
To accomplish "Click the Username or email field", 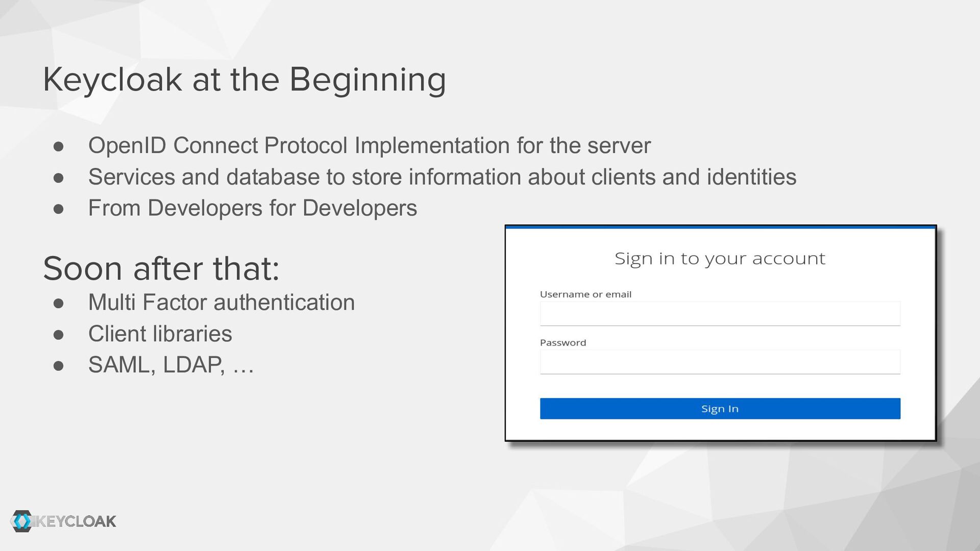I will pyautogui.click(x=720, y=313).
